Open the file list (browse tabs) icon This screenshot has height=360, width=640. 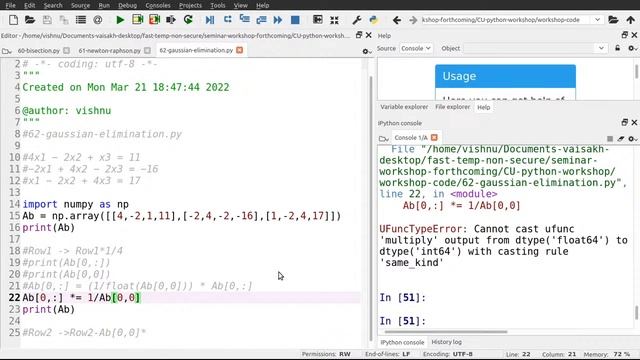81,20
